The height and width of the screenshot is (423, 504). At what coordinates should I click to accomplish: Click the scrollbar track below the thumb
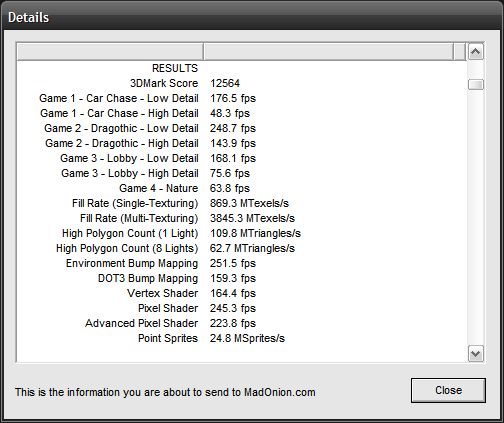click(x=475, y=217)
